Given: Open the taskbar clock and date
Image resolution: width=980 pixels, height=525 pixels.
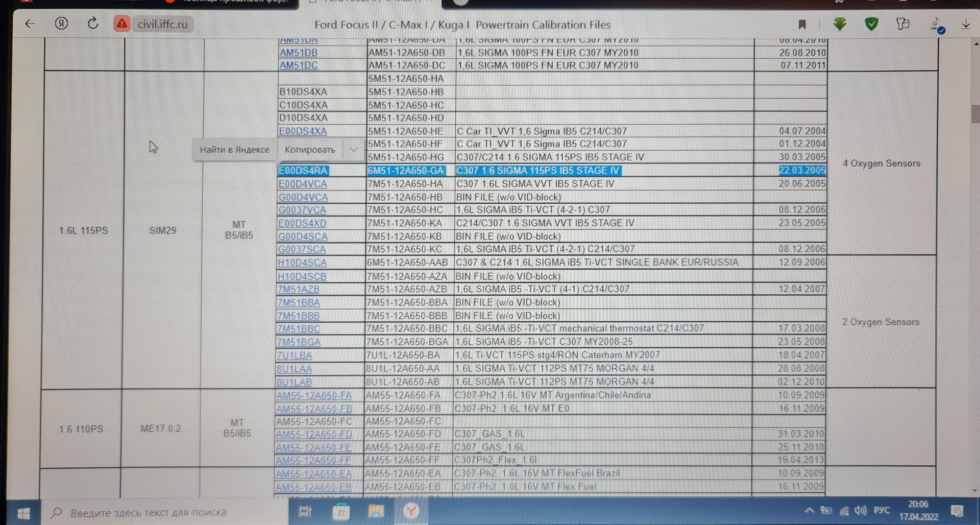Looking at the screenshot, I should [918, 511].
